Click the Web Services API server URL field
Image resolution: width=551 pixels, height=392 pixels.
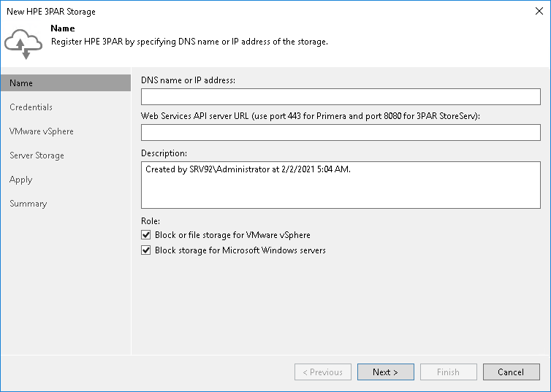(341, 132)
